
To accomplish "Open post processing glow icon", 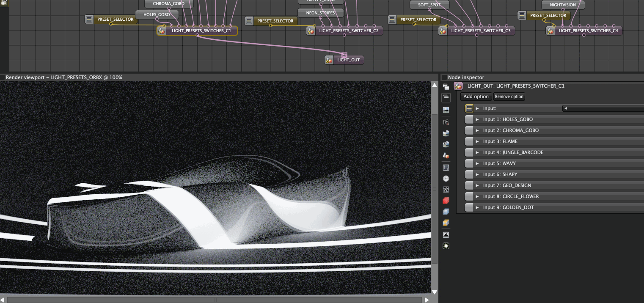I will (x=446, y=246).
